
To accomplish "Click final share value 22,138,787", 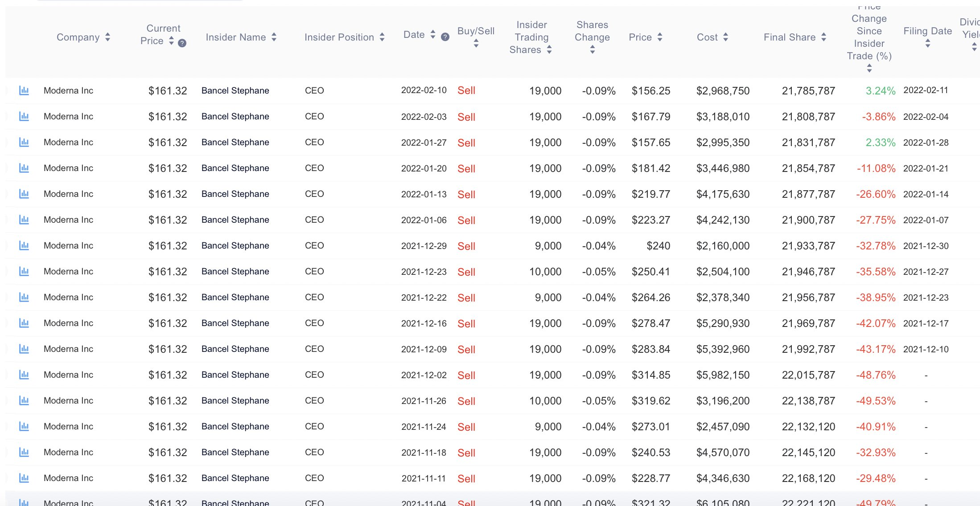I will point(808,401).
